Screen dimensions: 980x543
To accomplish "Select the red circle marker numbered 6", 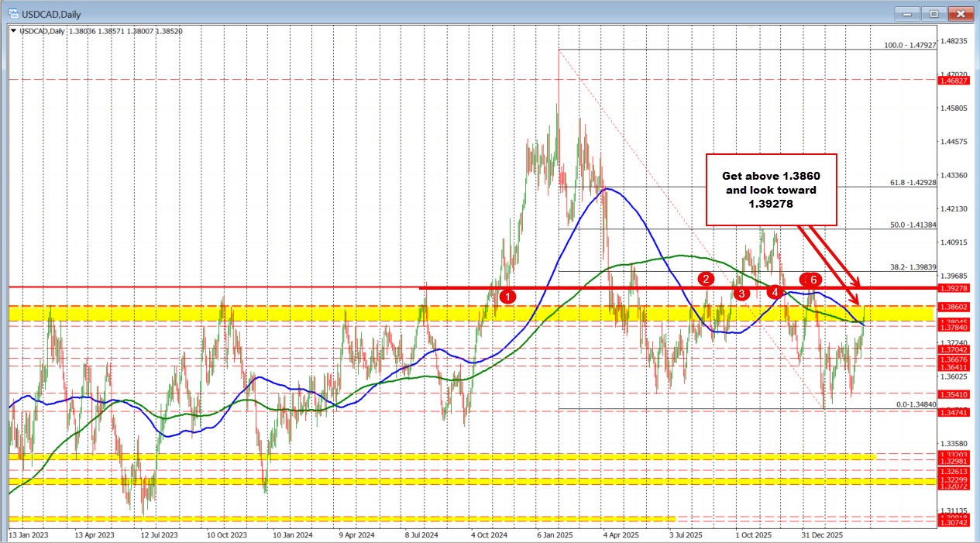I will (813, 280).
